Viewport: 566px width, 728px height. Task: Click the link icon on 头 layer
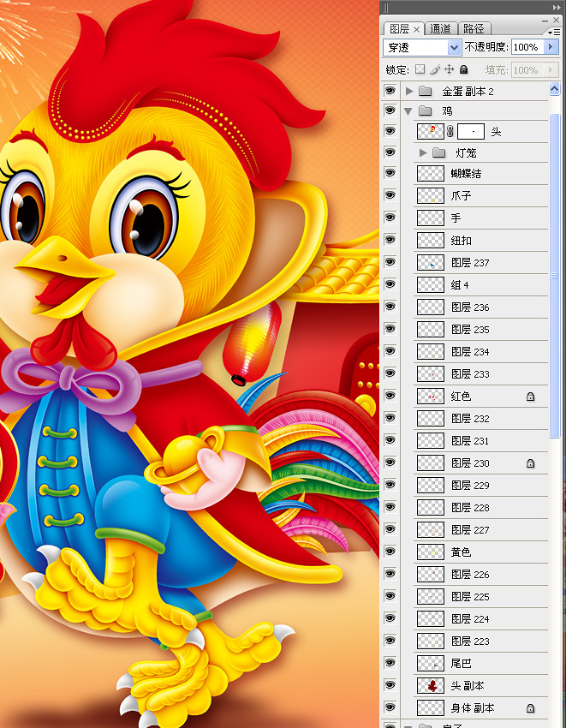450,131
